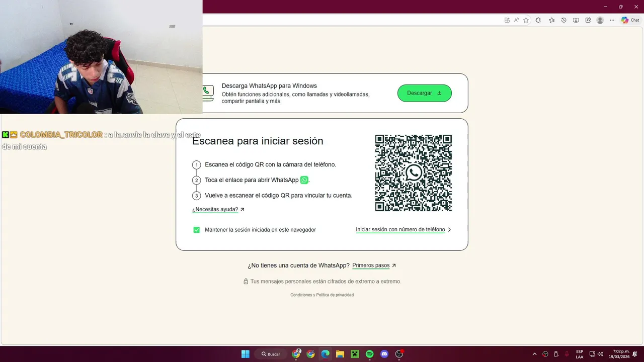Open the app available / split screen icon

tap(507, 20)
